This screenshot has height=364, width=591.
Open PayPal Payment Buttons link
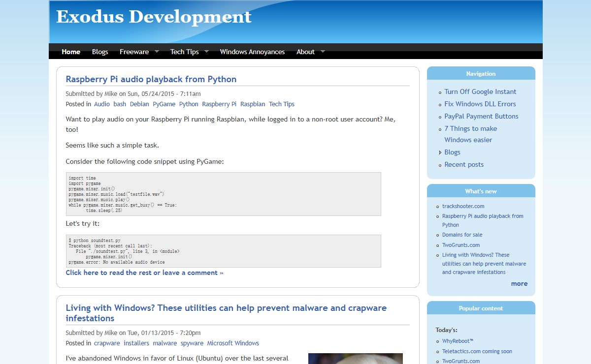481,116
